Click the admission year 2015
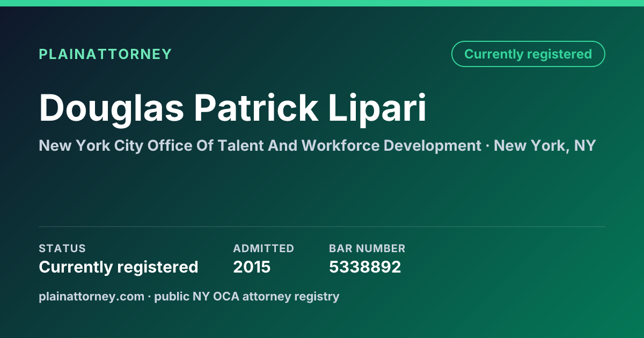The image size is (644, 338). click(x=252, y=267)
